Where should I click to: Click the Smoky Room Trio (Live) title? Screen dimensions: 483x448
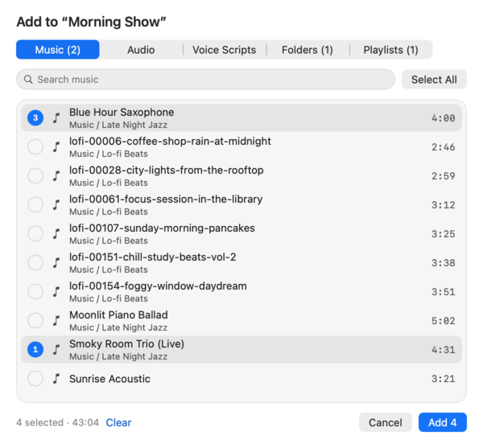click(126, 343)
